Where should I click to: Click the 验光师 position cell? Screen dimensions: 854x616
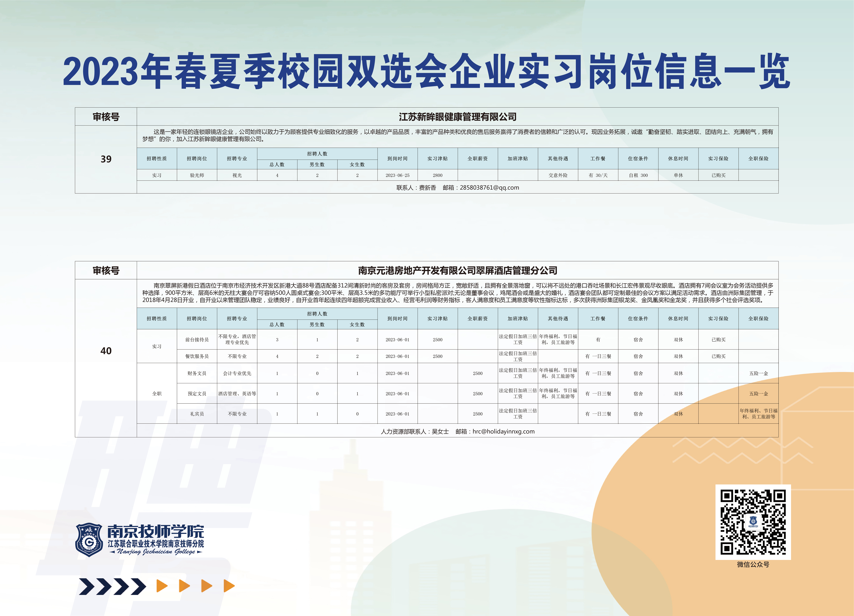tap(197, 175)
